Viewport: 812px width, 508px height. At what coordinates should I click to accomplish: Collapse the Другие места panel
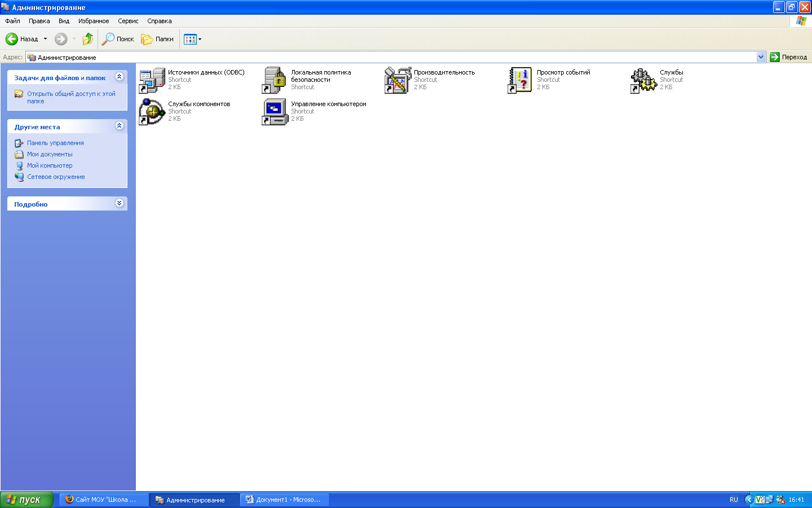click(119, 126)
